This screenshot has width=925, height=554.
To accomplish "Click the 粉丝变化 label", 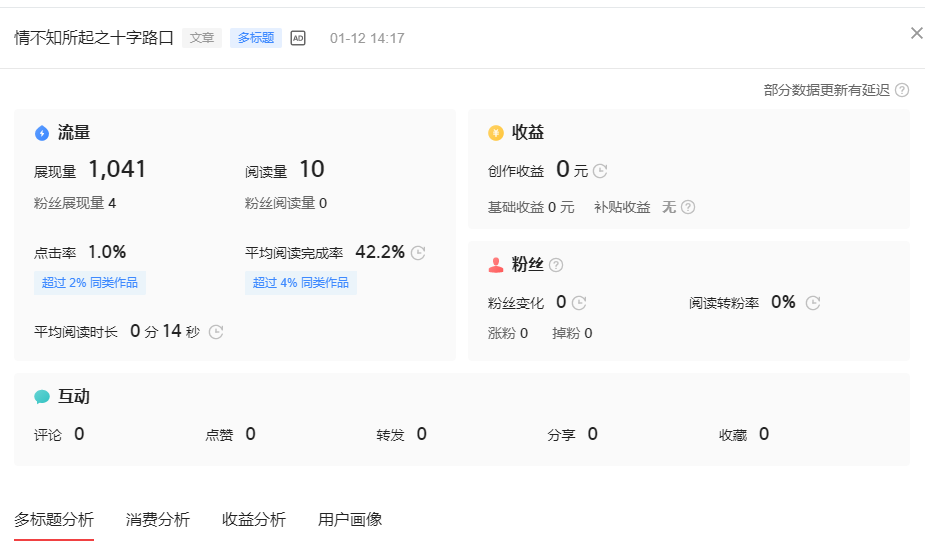I will click(x=516, y=303).
